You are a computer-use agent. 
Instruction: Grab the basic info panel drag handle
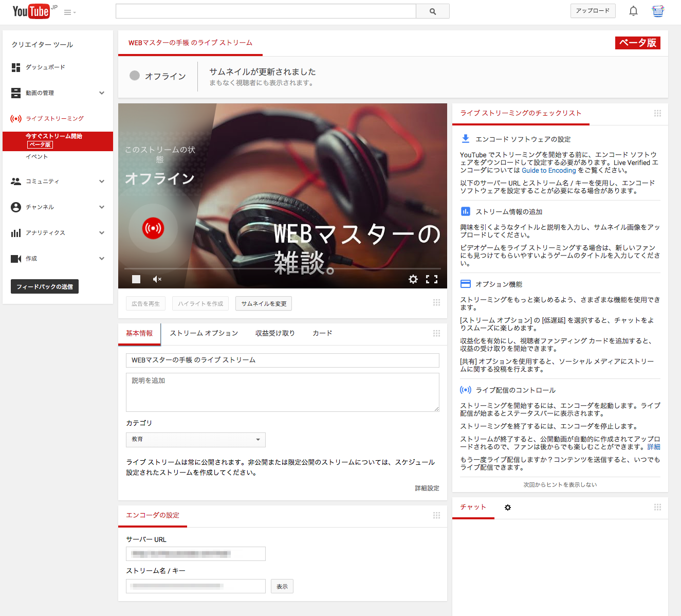pyautogui.click(x=436, y=333)
